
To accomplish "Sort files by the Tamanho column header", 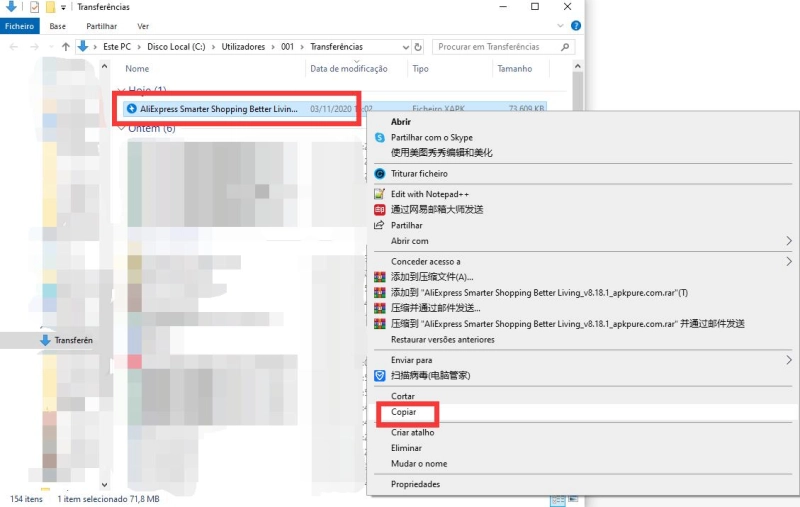I will pyautogui.click(x=515, y=69).
